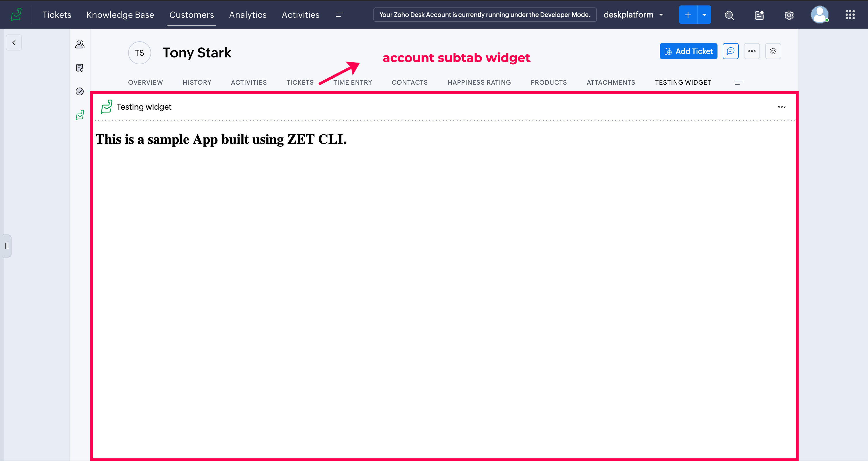
Task: Open contacts icon in left sidebar
Action: click(80, 44)
